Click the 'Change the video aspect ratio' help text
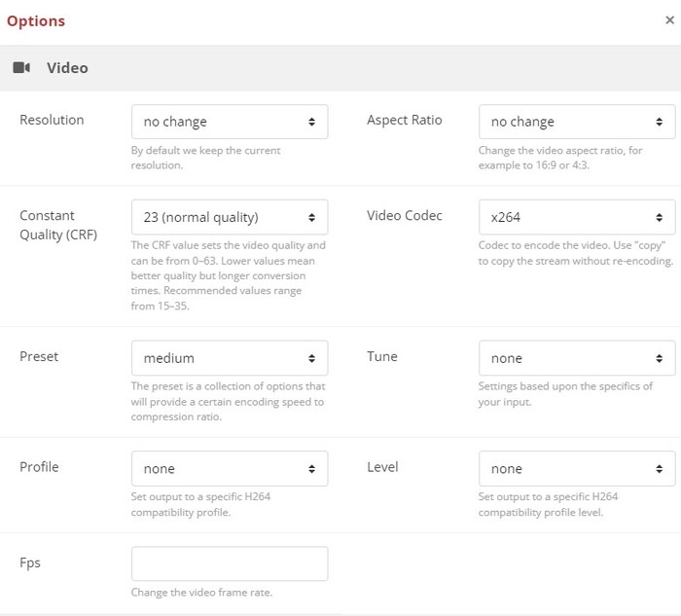Image resolution: width=681 pixels, height=616 pixels. click(560, 158)
